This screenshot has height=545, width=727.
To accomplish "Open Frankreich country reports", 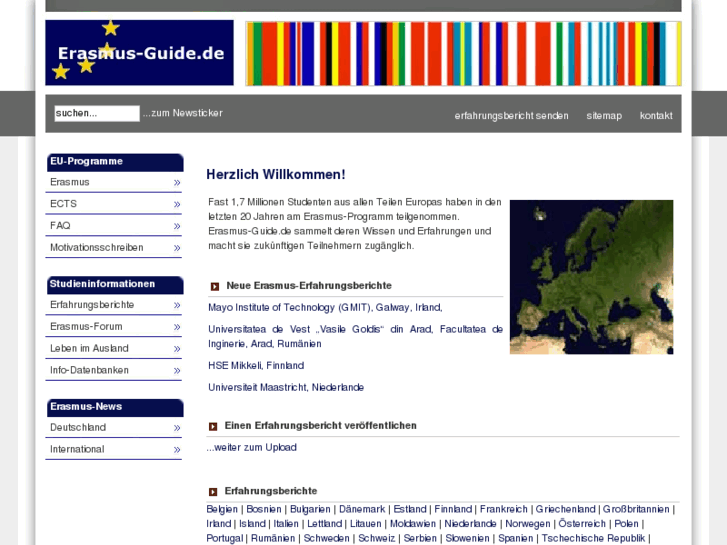I will (x=504, y=509).
